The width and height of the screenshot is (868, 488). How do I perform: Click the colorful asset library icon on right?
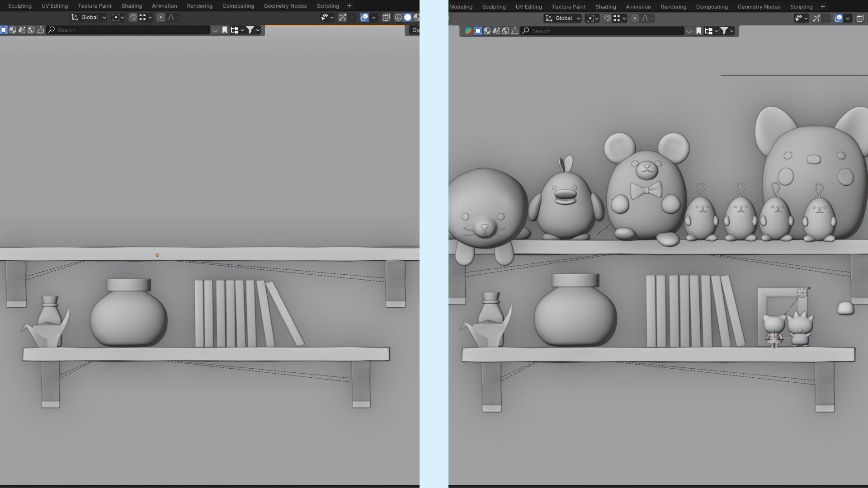tap(468, 31)
